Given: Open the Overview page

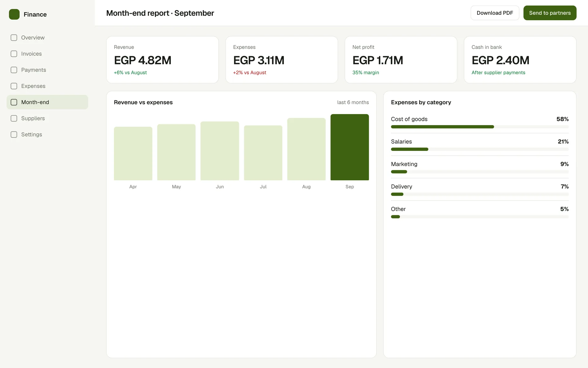Looking at the screenshot, I should [x=47, y=38].
